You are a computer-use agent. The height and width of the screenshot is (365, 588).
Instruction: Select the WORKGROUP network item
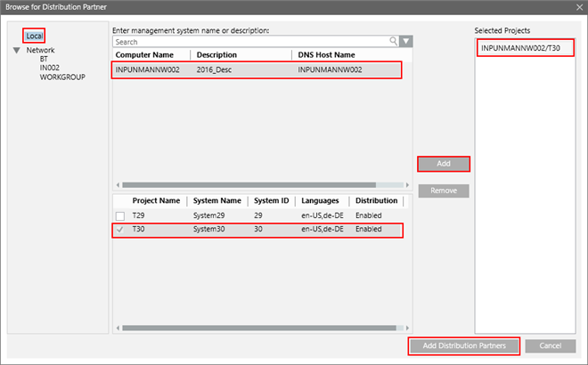61,77
